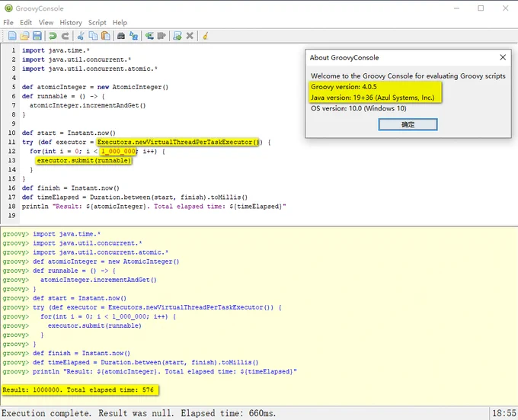The image size is (518, 420).
Task: Click line number 10 in the gutter
Action: coord(12,133)
